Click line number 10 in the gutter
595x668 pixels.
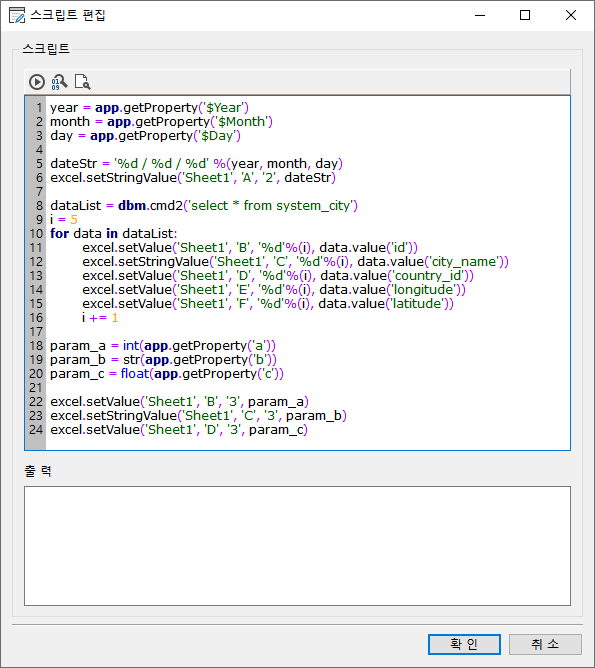click(36, 234)
